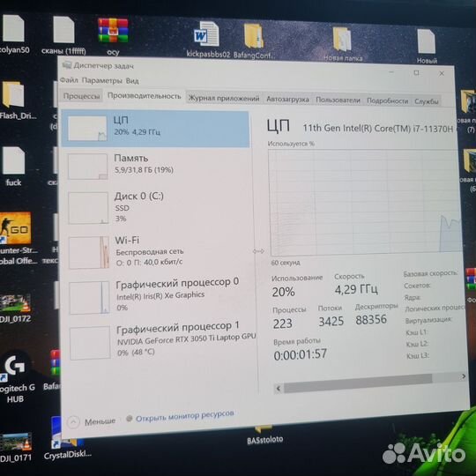Select Графический процессор 0 Intel Iris Xe
The image size is (476, 476).
coord(157,296)
